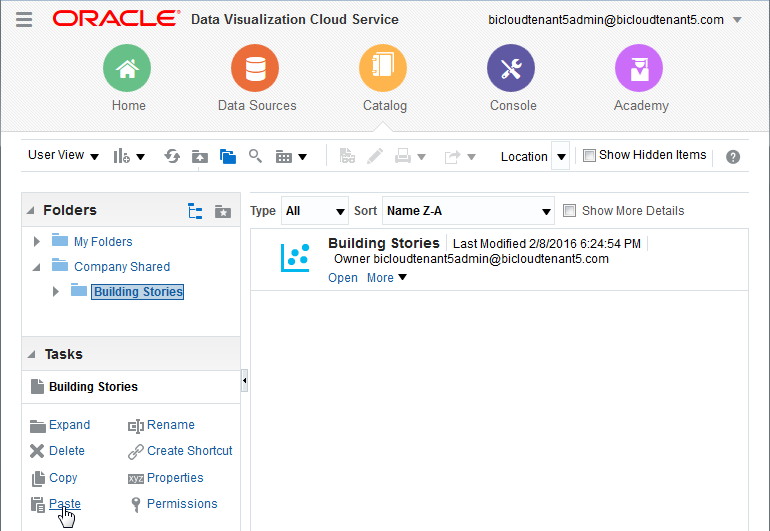Enable Show More Details checkbox

pyautogui.click(x=569, y=211)
